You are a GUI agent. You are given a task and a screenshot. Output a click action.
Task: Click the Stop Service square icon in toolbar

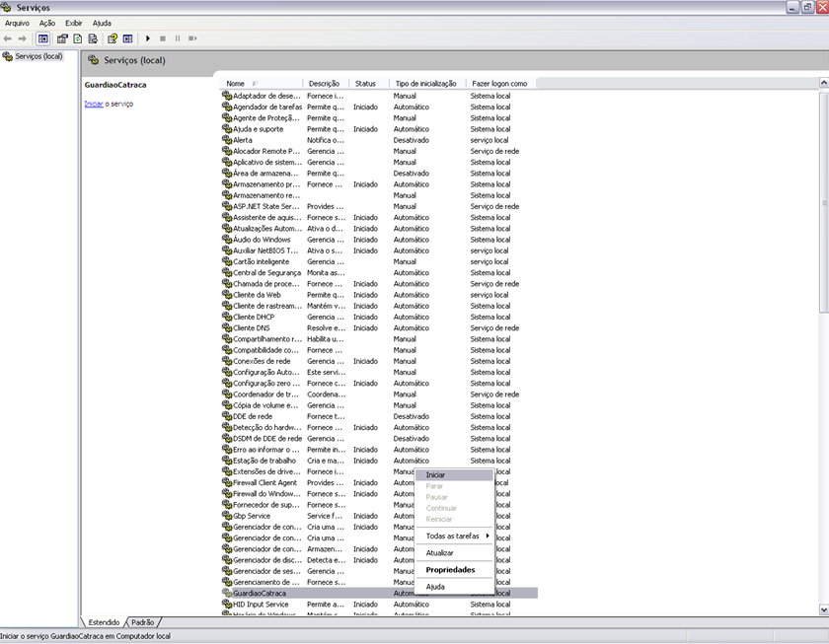pyautogui.click(x=163, y=38)
